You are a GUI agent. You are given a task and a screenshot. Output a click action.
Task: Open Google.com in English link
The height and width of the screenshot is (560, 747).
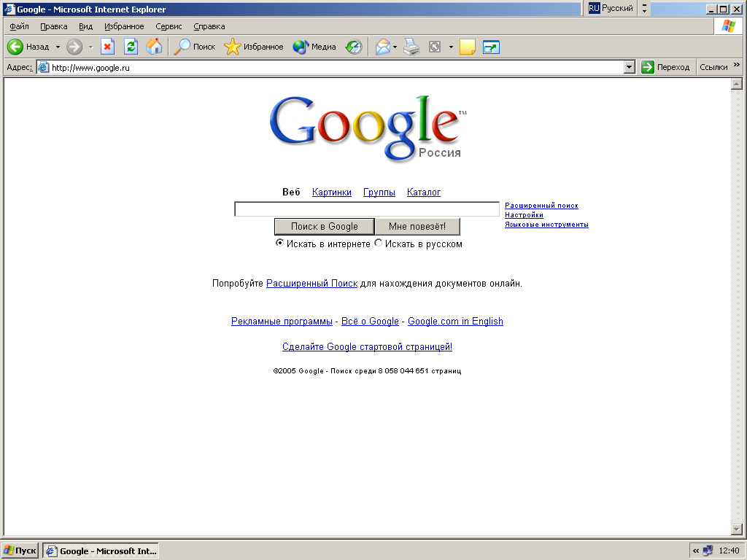tap(455, 322)
